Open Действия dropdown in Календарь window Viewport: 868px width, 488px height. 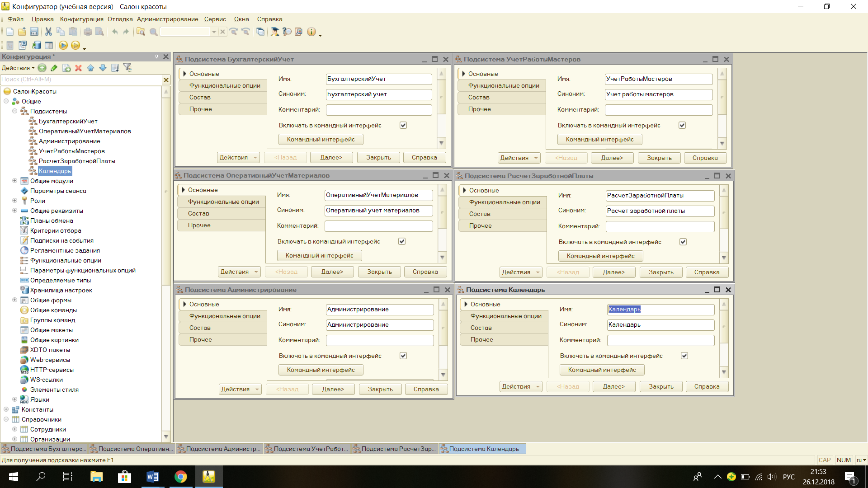point(521,386)
